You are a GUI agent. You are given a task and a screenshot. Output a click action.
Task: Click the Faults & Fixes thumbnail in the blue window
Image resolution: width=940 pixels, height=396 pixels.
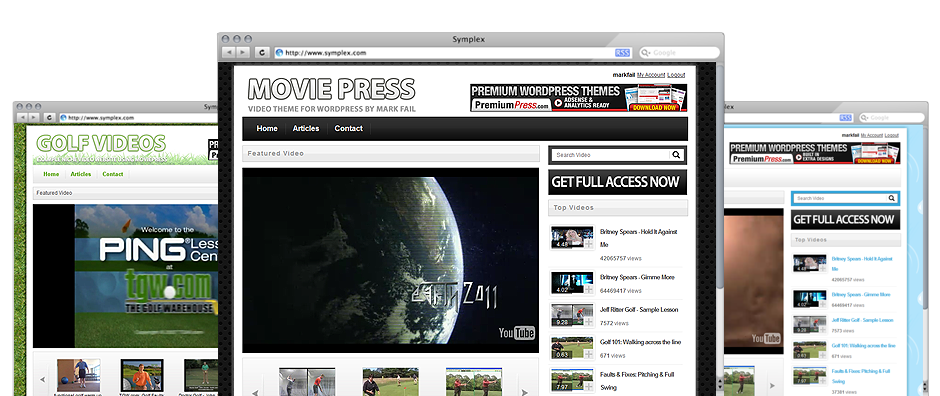809,376
